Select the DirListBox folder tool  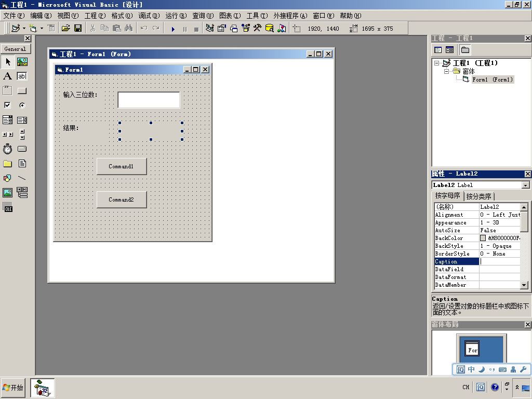[8, 164]
